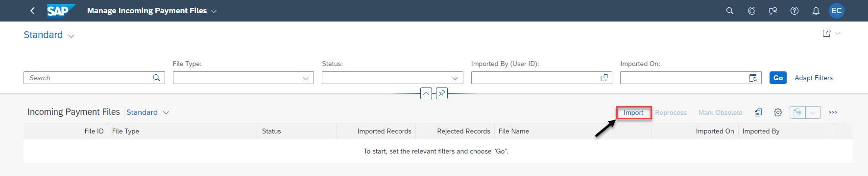The image size is (868, 176).
Task: Open table settings gear icon
Action: point(778,112)
